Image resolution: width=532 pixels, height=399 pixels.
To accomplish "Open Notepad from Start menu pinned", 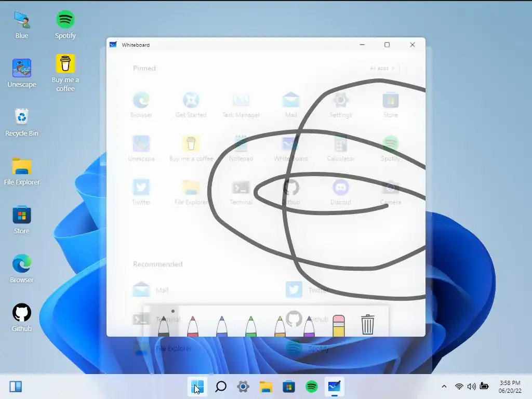I will tap(241, 148).
